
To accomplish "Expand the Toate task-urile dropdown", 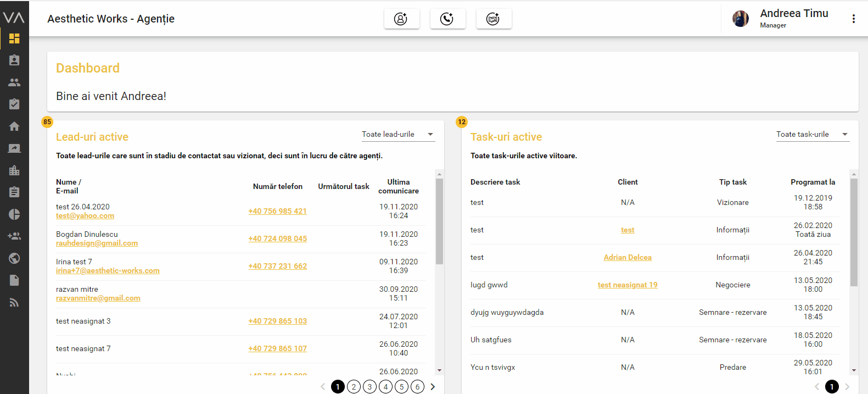I will (x=812, y=135).
